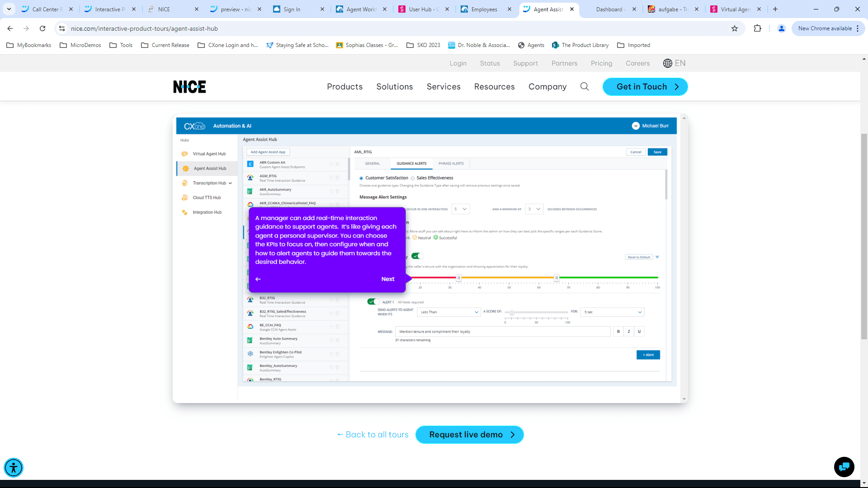Image resolution: width=868 pixels, height=488 pixels.
Task: Open the Agent Assist Hub sidebar item
Action: point(207,169)
